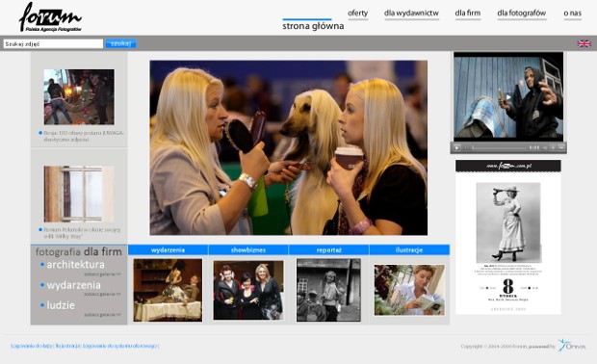Click the play button in the video control bar

tap(456, 147)
